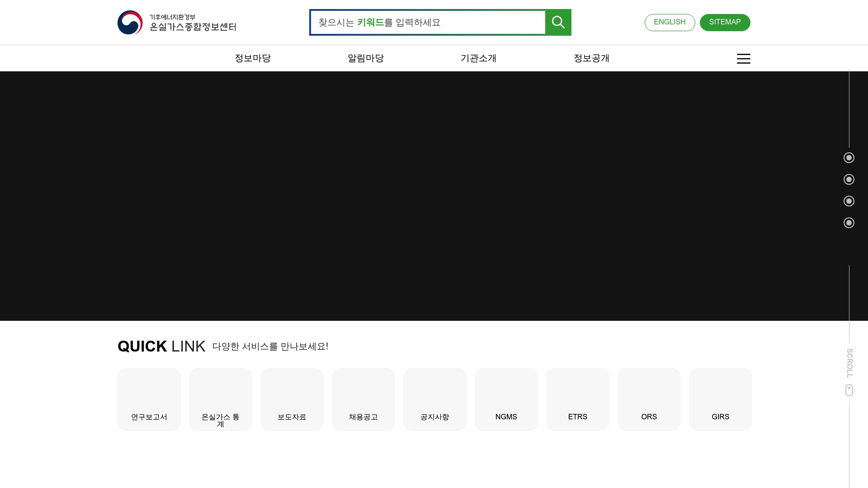Expand the 알림마당 navigation menu
Viewport: 868px width, 488px height.
pos(366,58)
